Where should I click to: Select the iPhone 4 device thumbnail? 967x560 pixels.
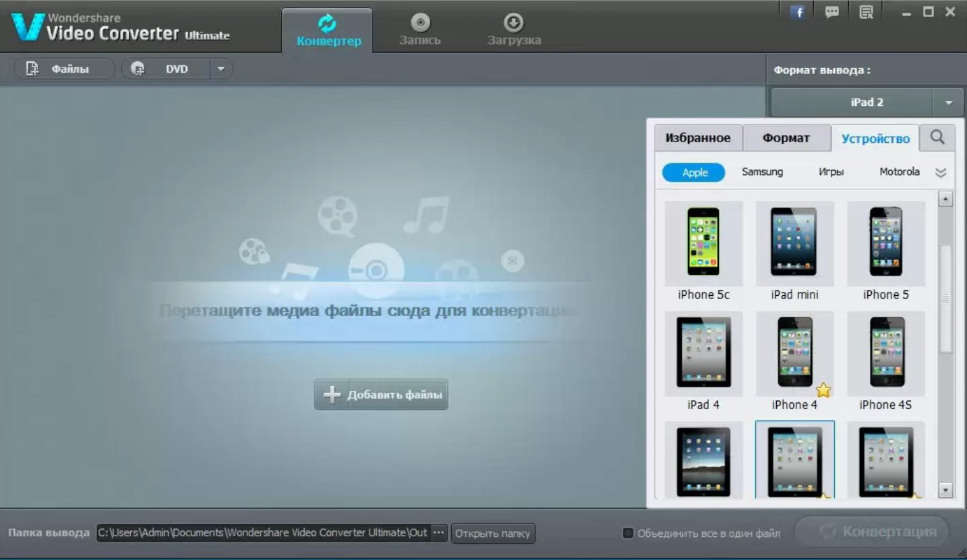point(794,354)
